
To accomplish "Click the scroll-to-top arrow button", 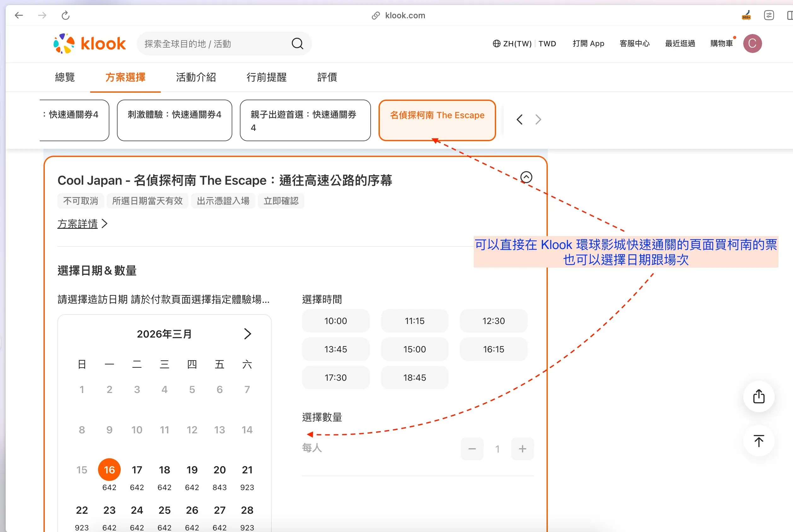I will pos(758,441).
